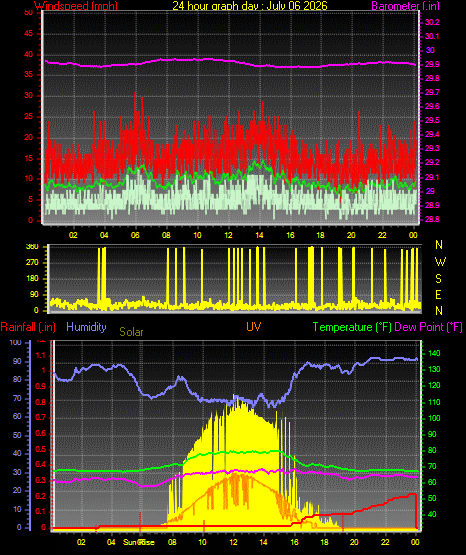Select the 0.7 value on the red rainfall scale
Screen dimensions: 466x555
[x=41, y=417]
